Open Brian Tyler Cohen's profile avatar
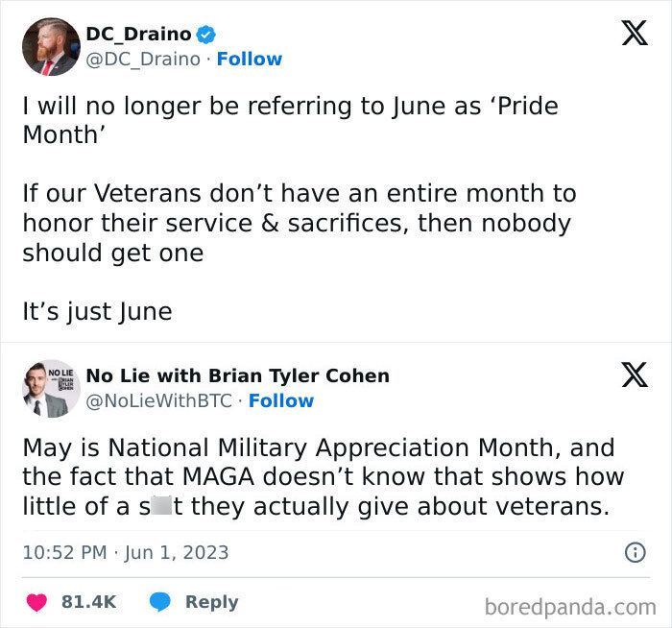The image size is (672, 628). pyautogui.click(x=51, y=389)
